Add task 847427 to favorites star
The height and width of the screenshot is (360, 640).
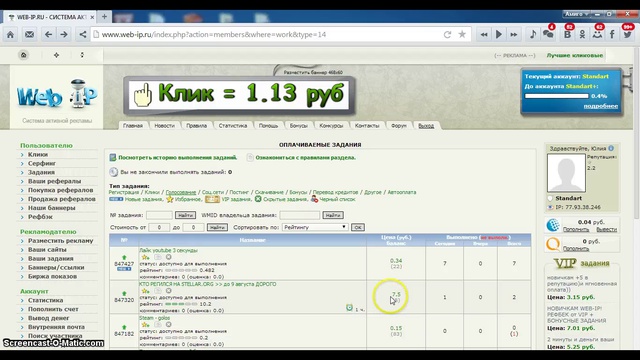tap(145, 258)
